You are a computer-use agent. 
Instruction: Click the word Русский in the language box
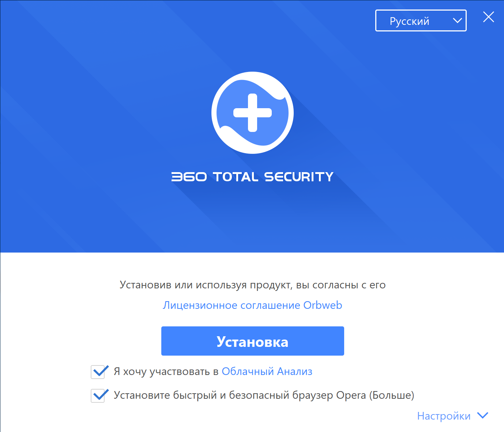pos(409,21)
